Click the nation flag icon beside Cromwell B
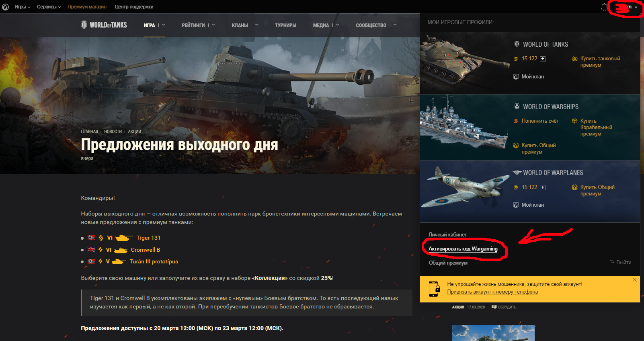 [91, 250]
